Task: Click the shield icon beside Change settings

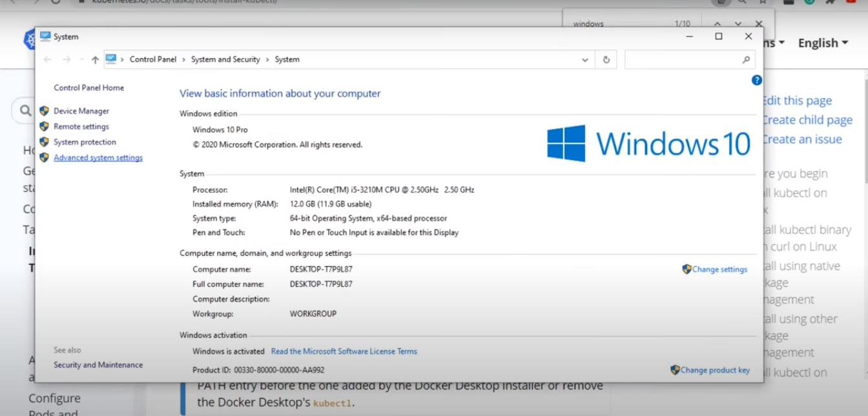Action: click(x=687, y=269)
